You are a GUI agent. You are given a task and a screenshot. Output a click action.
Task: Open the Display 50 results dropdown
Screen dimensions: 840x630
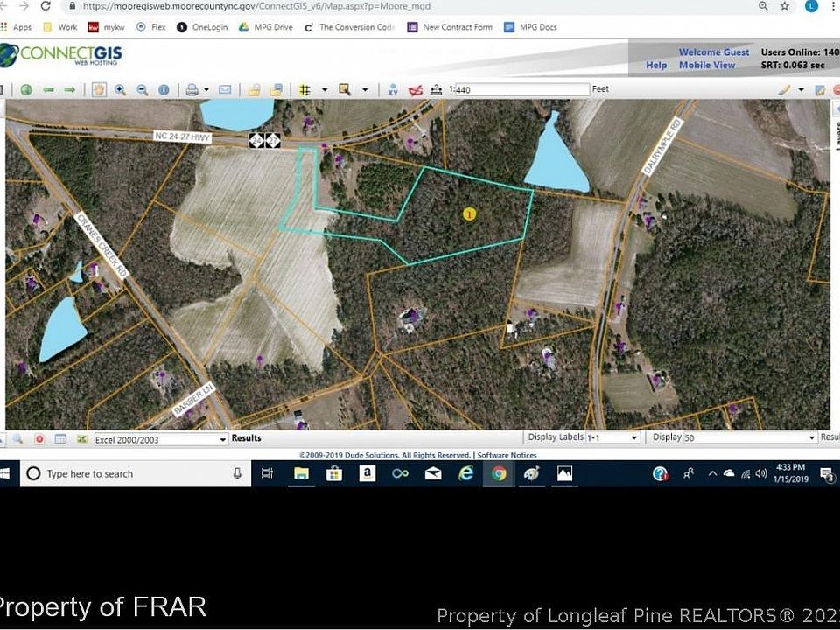click(x=750, y=437)
